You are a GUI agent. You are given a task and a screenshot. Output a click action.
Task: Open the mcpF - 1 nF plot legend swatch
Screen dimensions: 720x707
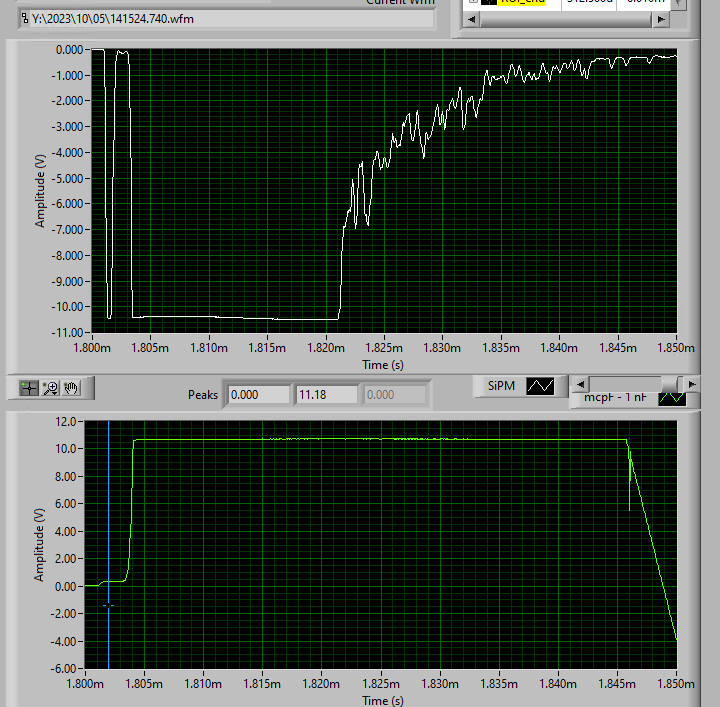(672, 398)
